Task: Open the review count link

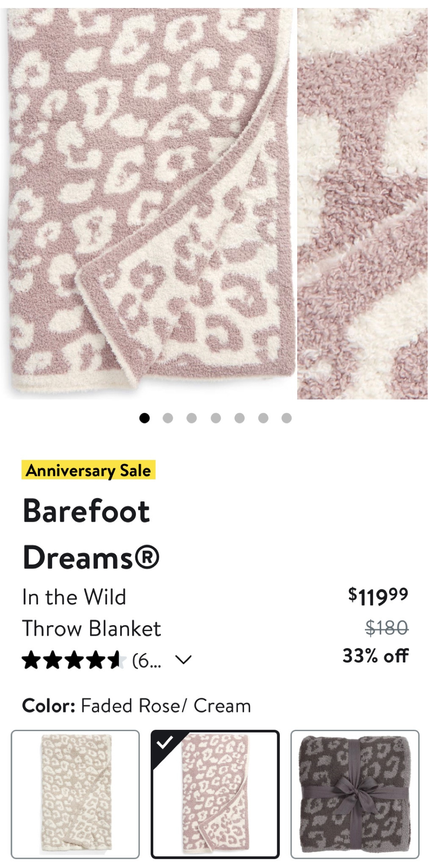Action: pos(146,660)
